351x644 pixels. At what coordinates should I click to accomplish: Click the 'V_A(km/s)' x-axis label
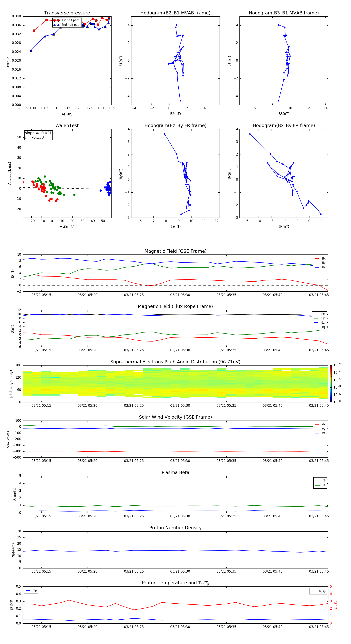click(x=67, y=227)
